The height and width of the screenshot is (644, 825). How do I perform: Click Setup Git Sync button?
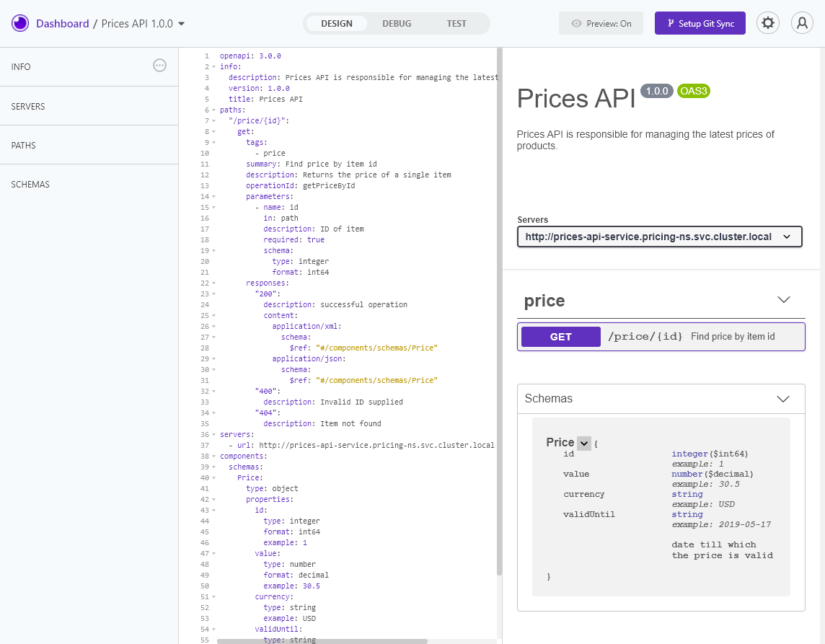coord(700,23)
